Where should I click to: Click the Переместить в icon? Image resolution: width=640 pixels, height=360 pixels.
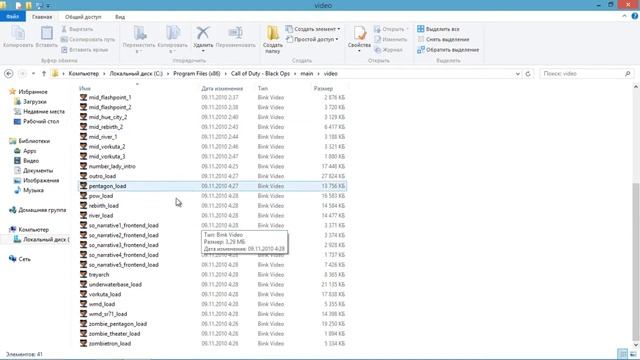(140, 33)
